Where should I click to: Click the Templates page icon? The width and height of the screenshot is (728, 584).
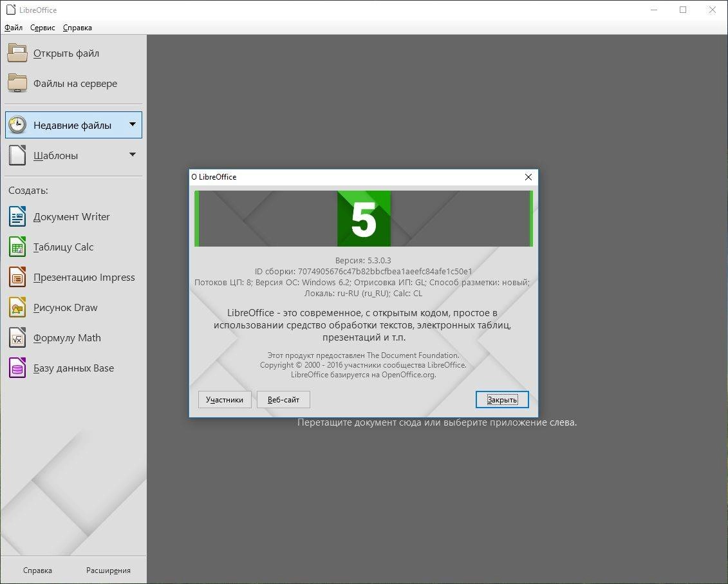[x=17, y=155]
